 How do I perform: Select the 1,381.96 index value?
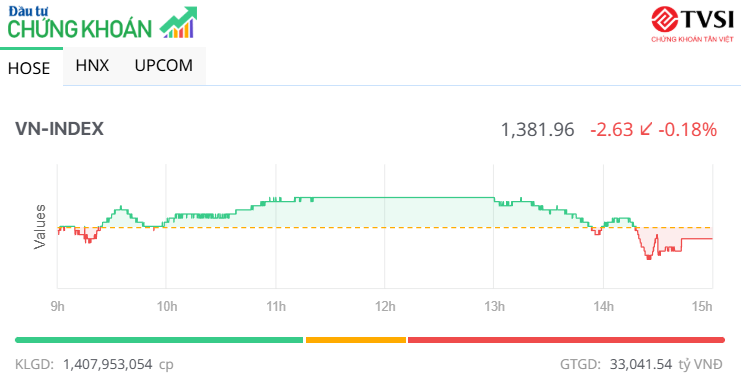pyautogui.click(x=537, y=130)
